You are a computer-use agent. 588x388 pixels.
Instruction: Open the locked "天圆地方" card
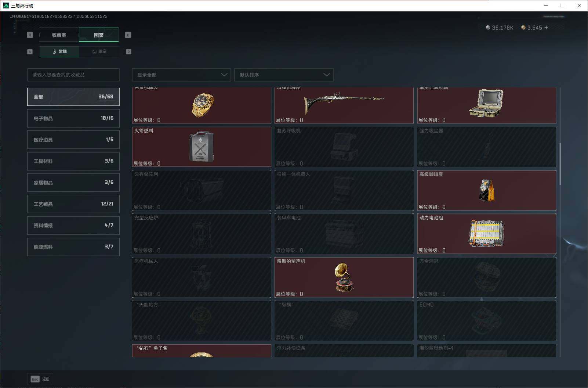click(202, 321)
